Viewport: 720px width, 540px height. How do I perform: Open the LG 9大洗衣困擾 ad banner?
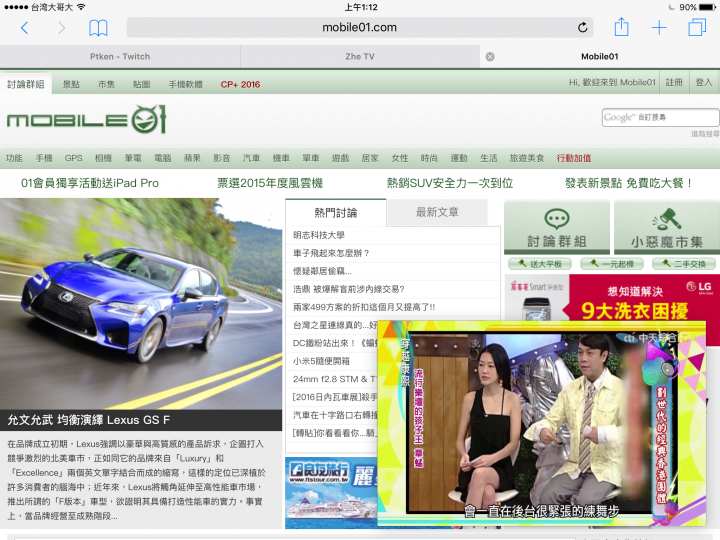[612, 298]
